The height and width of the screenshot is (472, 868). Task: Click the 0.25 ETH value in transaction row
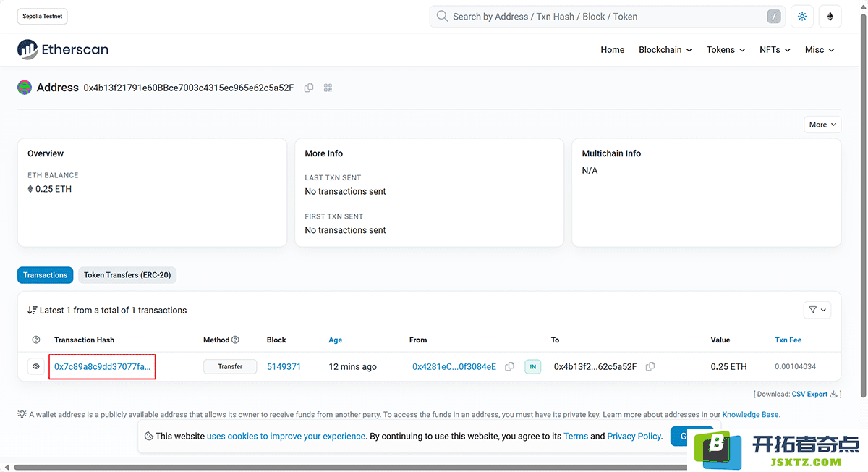(x=729, y=367)
